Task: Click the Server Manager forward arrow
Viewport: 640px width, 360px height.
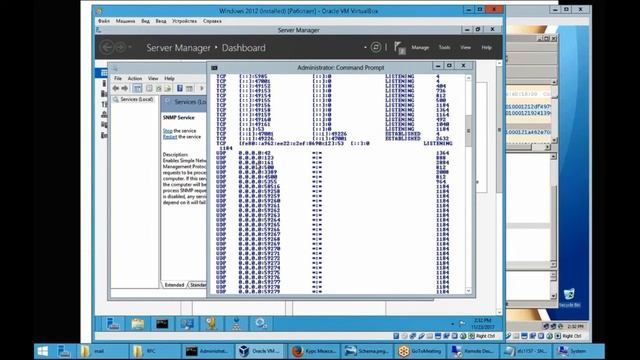Action: 120,47
